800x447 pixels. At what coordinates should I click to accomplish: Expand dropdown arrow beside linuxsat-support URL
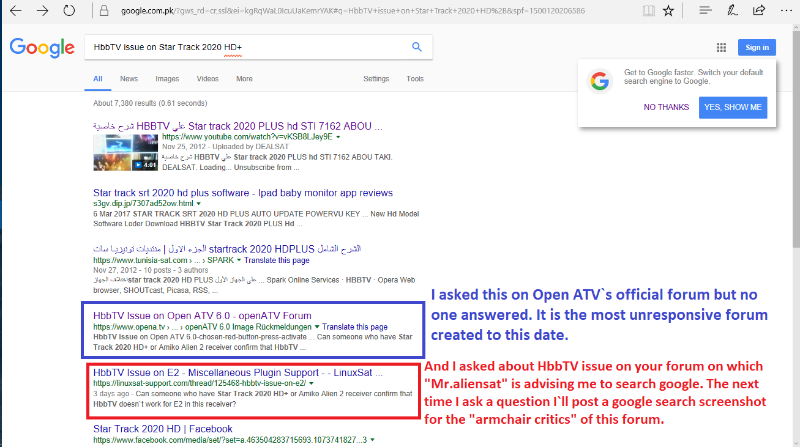[311, 383]
